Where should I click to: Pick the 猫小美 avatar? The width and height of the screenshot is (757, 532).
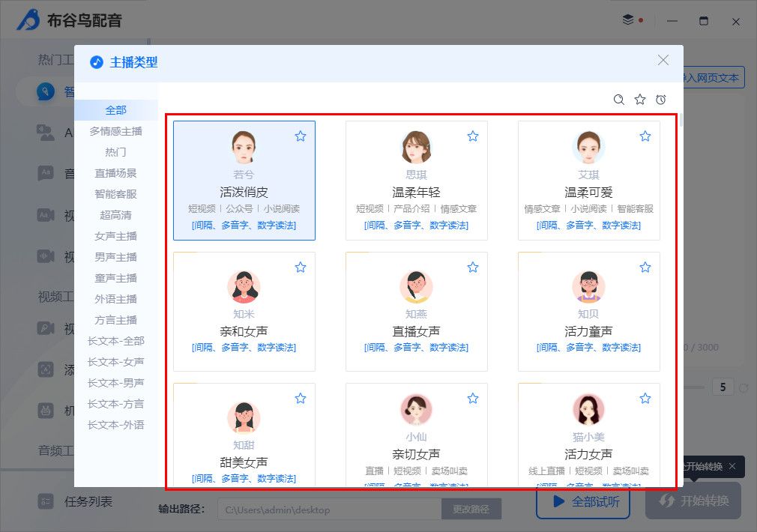coord(588,410)
